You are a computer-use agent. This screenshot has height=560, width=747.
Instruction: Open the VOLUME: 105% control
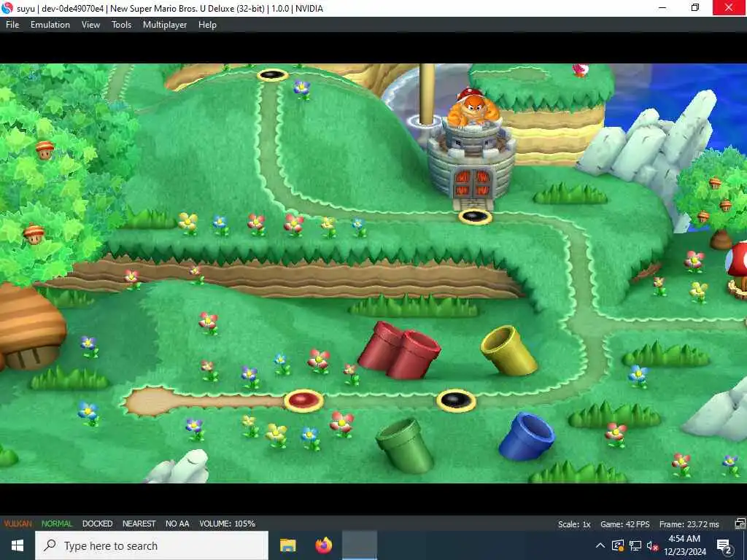pos(228,524)
